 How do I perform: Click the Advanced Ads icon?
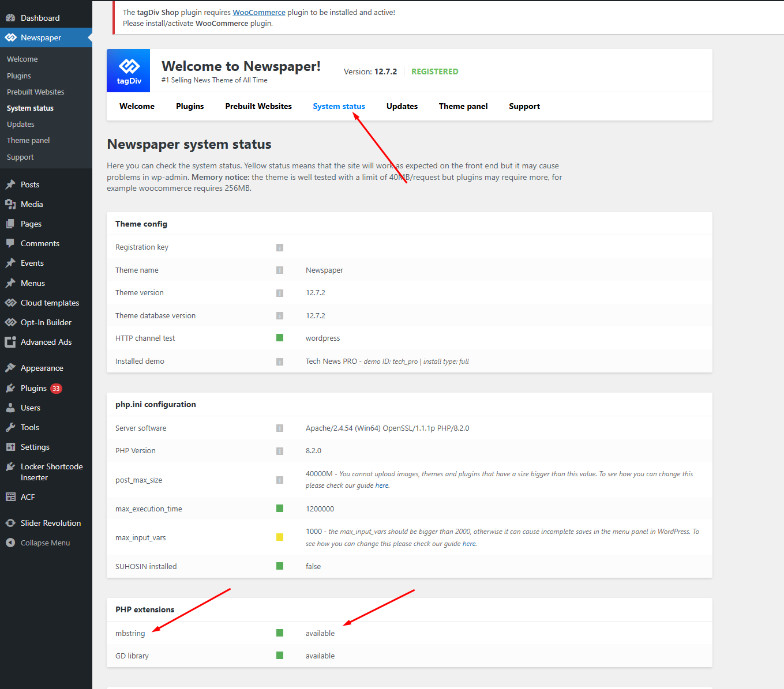tap(10, 342)
